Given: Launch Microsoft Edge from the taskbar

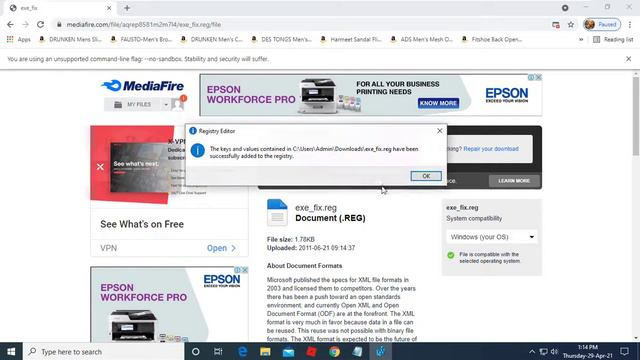Looking at the screenshot, I should (242, 351).
